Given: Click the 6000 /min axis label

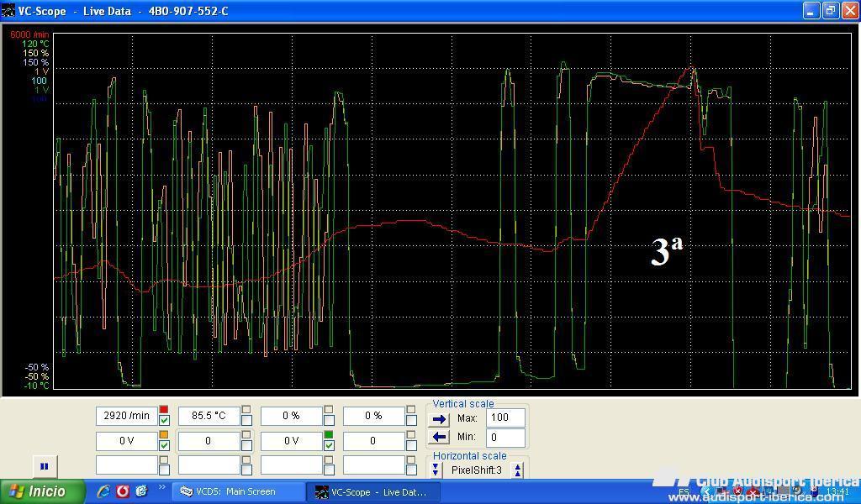Looking at the screenshot, I should coord(29,34).
